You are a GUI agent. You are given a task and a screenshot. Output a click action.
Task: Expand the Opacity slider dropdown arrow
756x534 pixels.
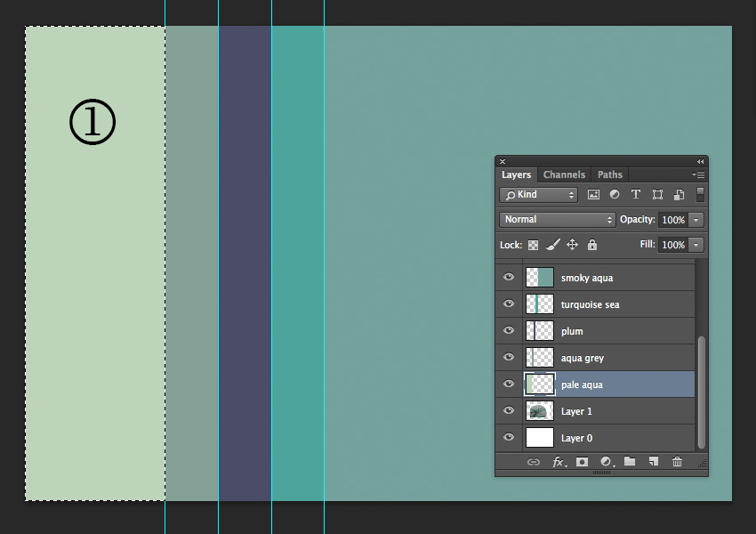click(696, 219)
